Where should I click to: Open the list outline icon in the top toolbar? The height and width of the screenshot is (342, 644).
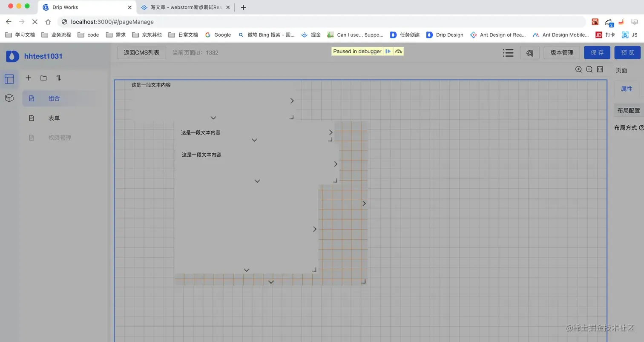click(508, 53)
